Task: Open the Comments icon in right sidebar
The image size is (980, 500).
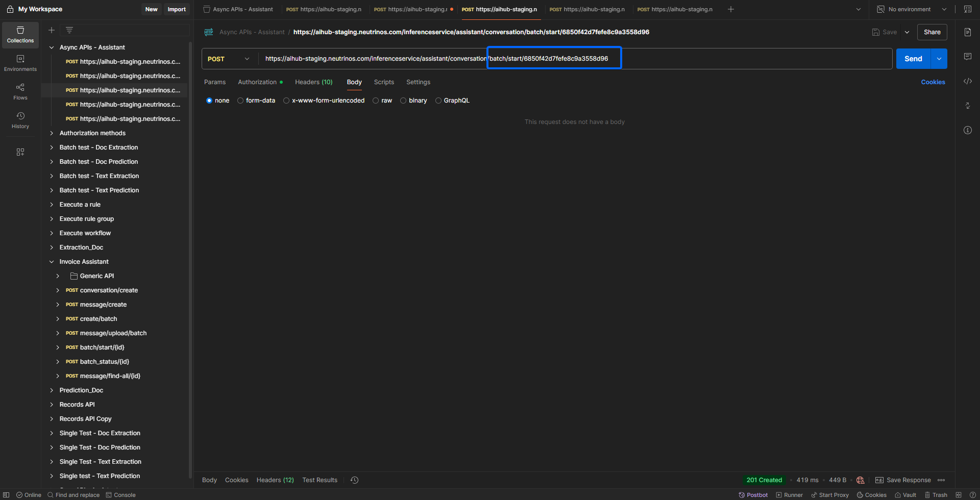Action: point(967,57)
